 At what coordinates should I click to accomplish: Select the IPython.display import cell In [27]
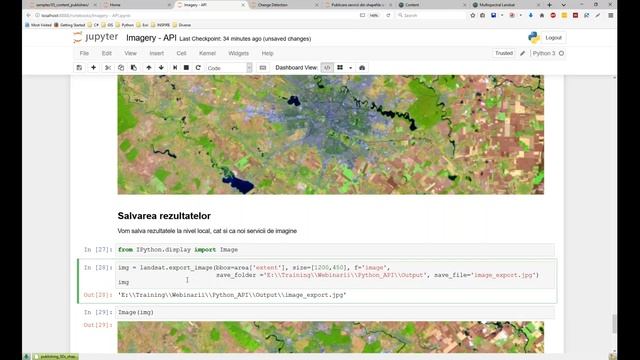[x=335, y=250]
